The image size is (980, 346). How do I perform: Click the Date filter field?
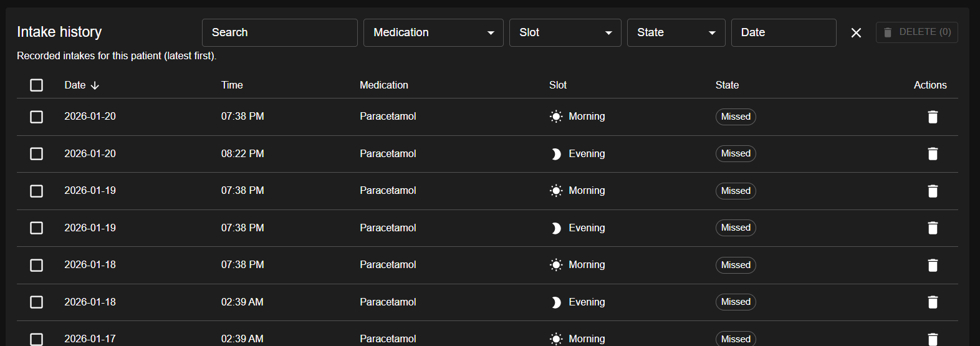coord(783,32)
